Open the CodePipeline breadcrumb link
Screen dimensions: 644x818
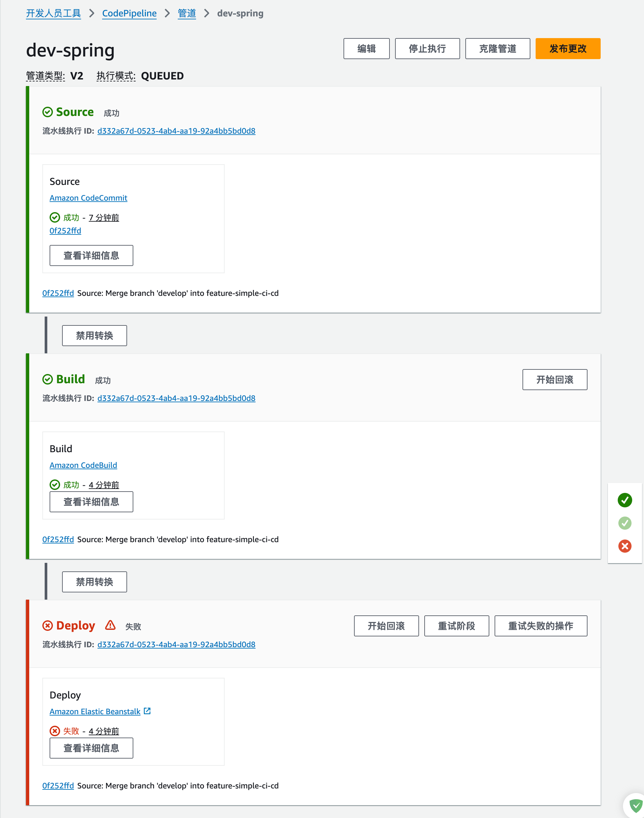click(x=129, y=13)
